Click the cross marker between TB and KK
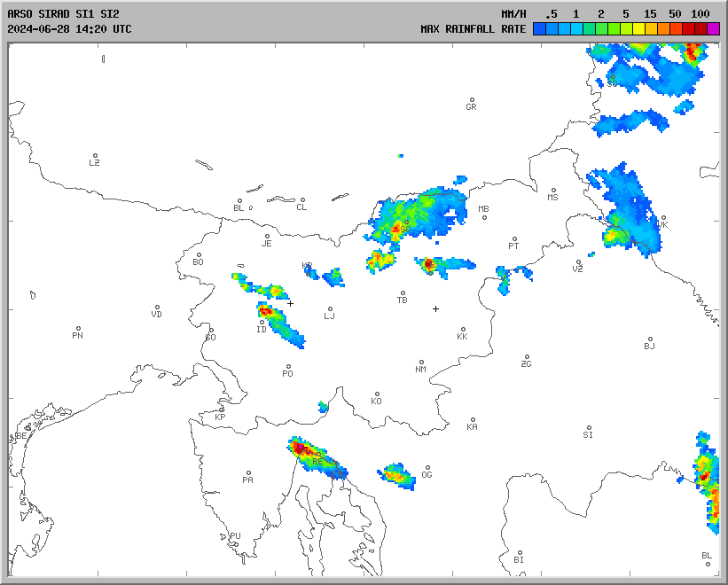The height and width of the screenshot is (585, 728). point(435,309)
